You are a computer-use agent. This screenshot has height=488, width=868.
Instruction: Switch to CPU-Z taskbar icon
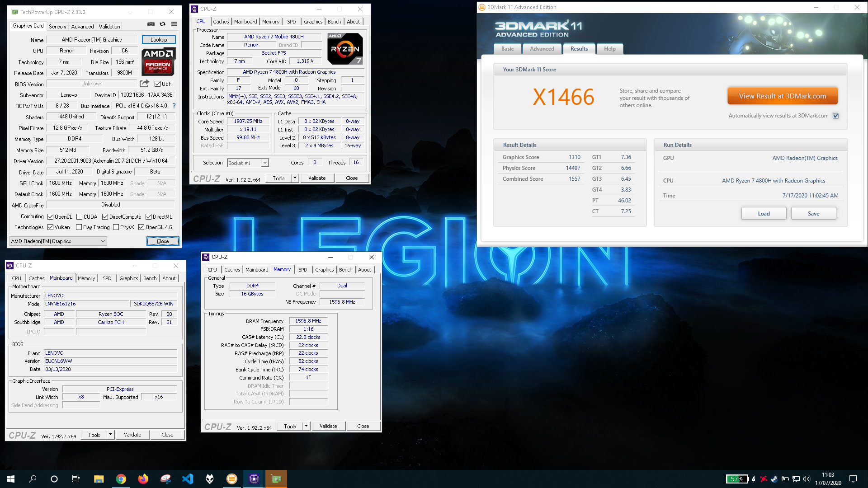coord(254,479)
